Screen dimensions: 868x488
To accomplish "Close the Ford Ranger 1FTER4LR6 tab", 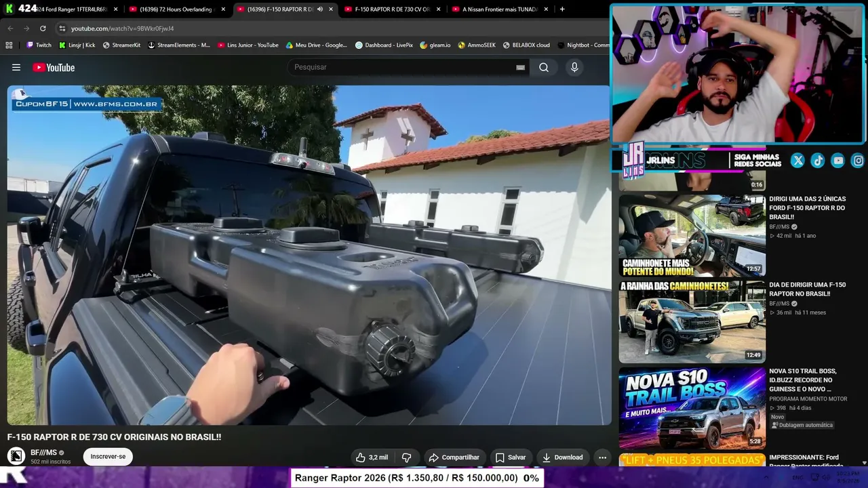I will pyautogui.click(x=115, y=9).
